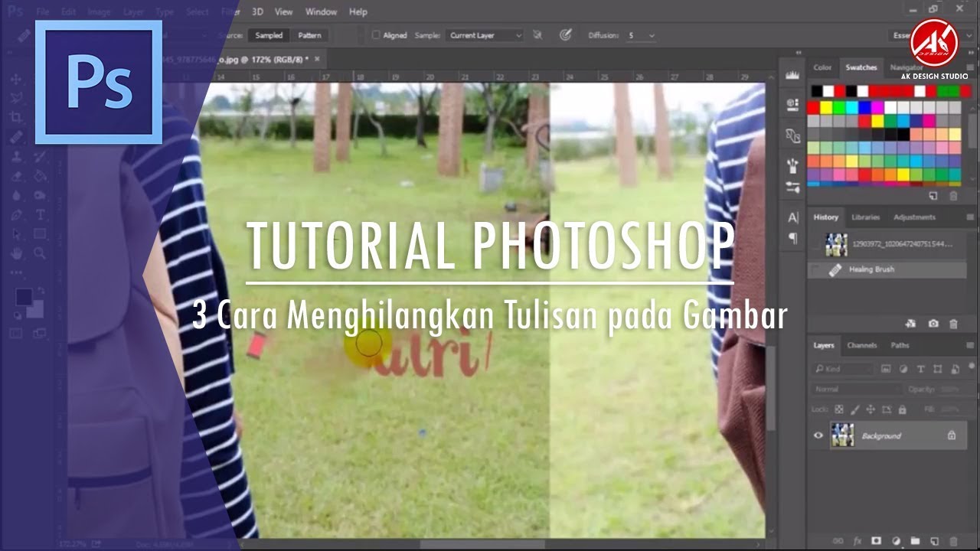Viewport: 980px width, 551px height.
Task: Create new swatch from foreground color
Action: [933, 196]
